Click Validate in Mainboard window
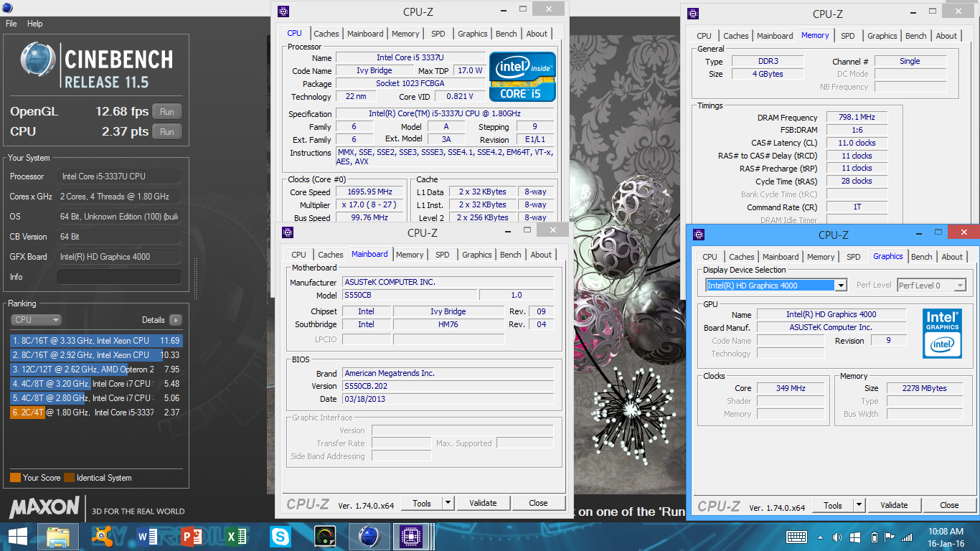Screen dimensions: 980x551 coord(483,503)
